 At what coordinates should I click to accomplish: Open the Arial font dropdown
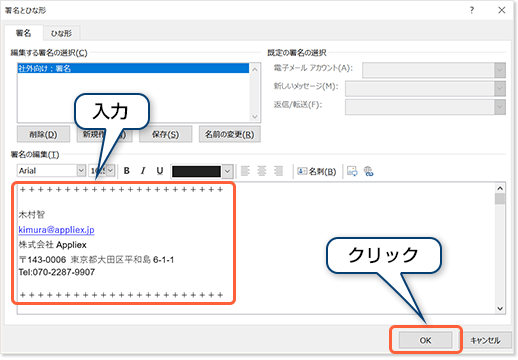(x=81, y=171)
